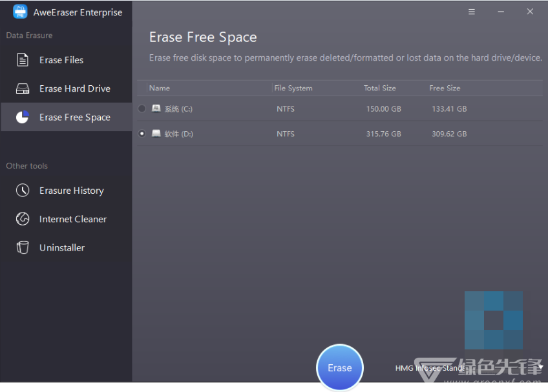Click the 133.41 GB free size value
Image resolution: width=548 pixels, height=392 pixels.
click(x=449, y=108)
